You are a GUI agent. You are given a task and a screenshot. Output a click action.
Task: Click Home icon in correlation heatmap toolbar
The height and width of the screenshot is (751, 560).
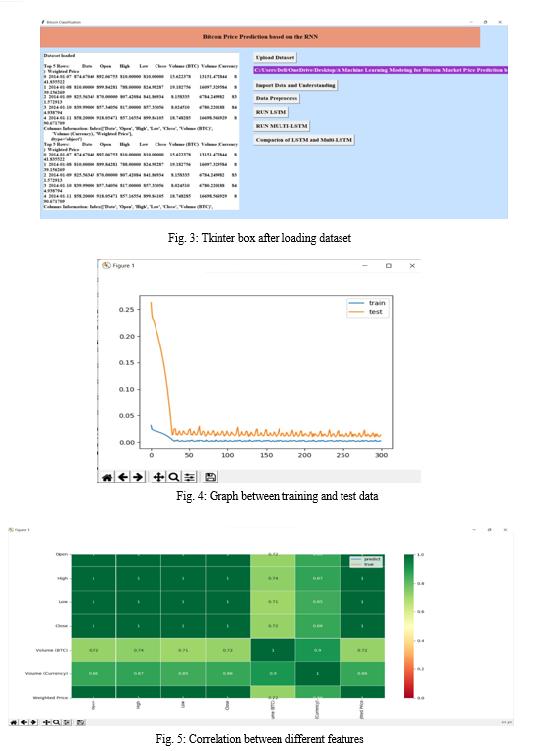point(14,722)
